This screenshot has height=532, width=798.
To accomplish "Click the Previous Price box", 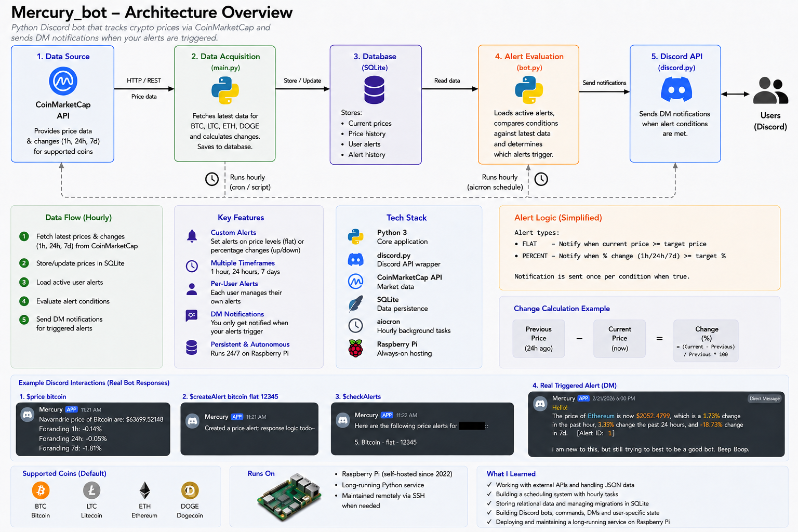I will 539,339.
